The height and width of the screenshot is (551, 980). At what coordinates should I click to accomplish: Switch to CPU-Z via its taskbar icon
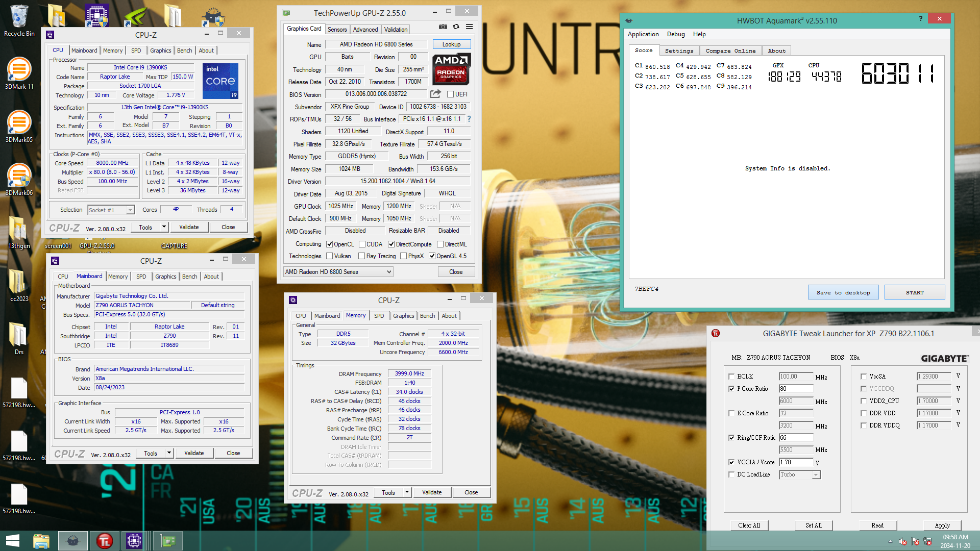point(135,541)
